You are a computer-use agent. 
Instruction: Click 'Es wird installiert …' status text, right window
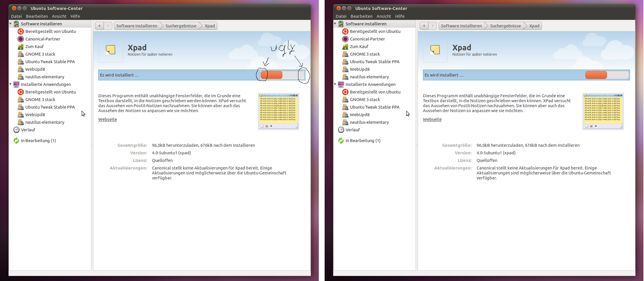tap(444, 75)
